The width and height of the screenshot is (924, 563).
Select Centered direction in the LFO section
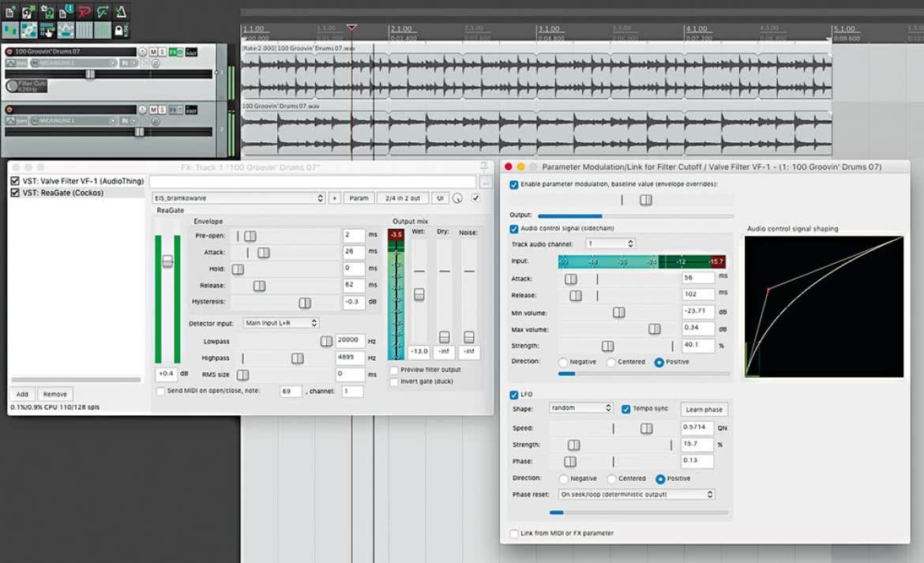612,479
